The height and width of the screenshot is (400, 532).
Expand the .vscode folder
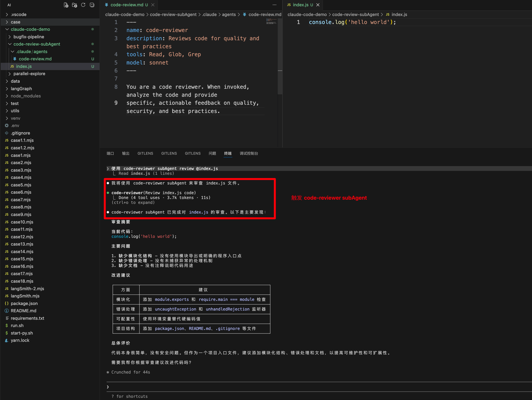click(7, 15)
